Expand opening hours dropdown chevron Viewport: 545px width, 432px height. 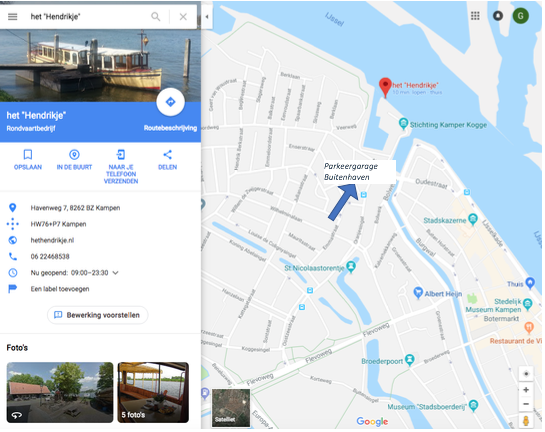click(115, 273)
